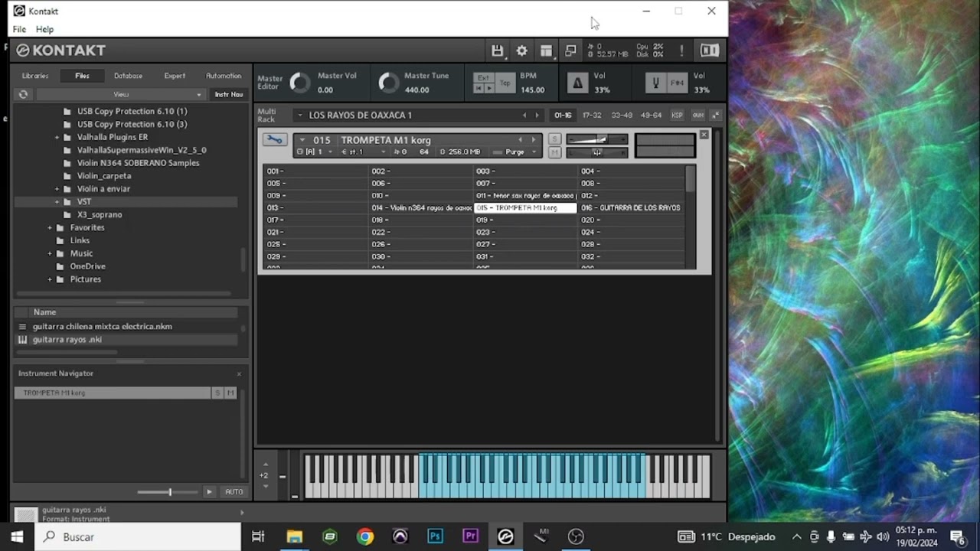Open the Help menu

coord(44,29)
